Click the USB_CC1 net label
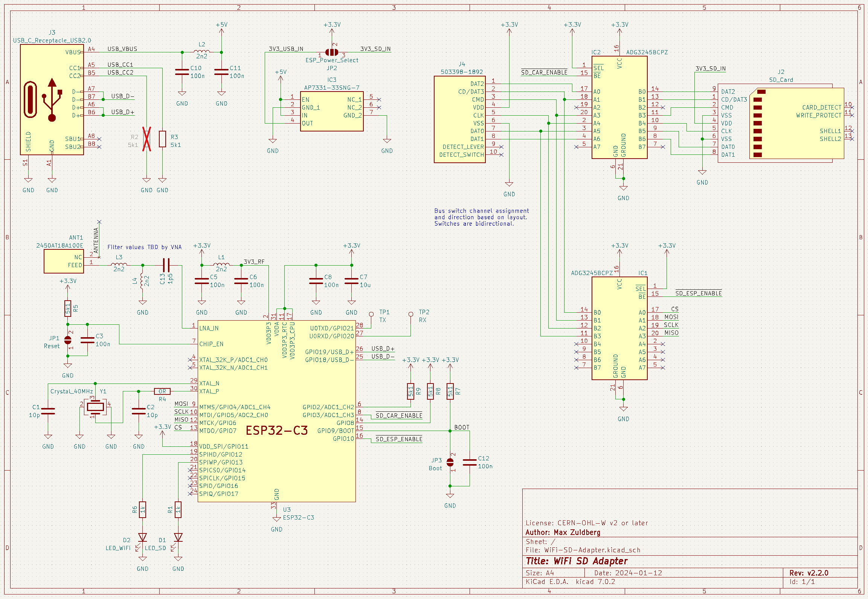Screen dimensions: 868x599 [x=121, y=65]
